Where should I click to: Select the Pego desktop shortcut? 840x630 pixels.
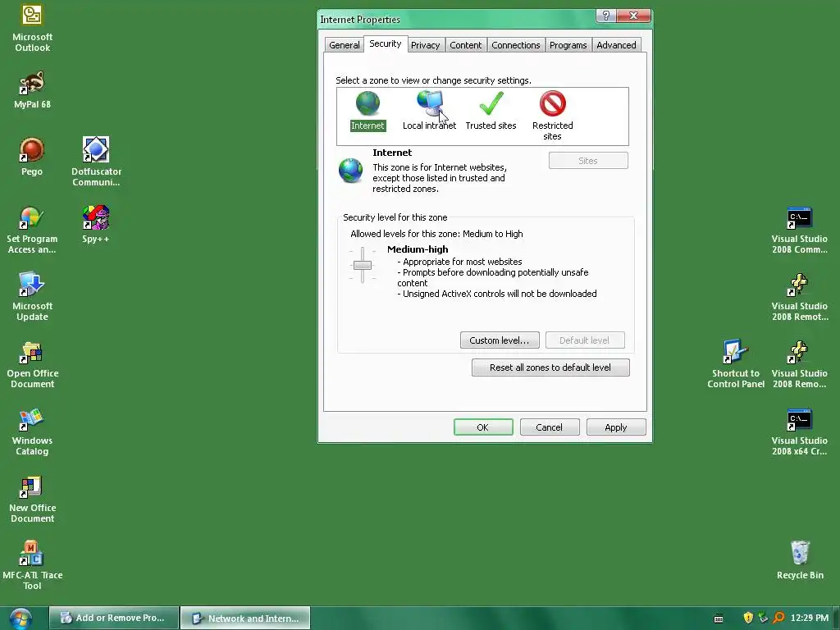[32, 157]
